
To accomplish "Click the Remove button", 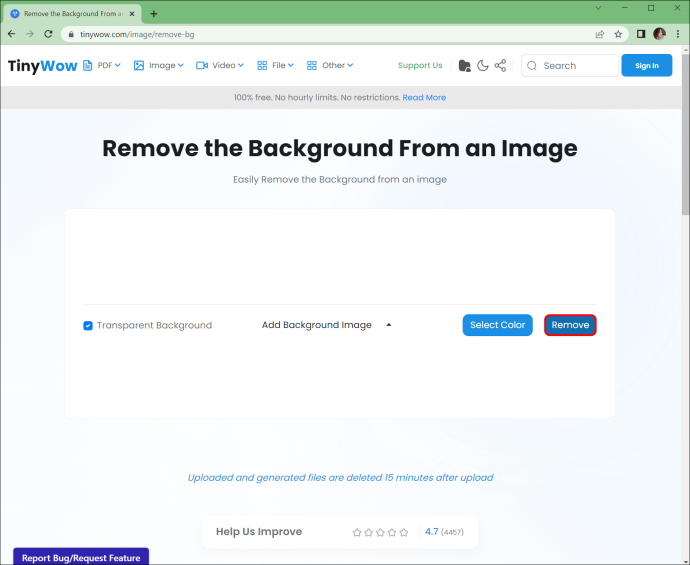I will point(570,325).
